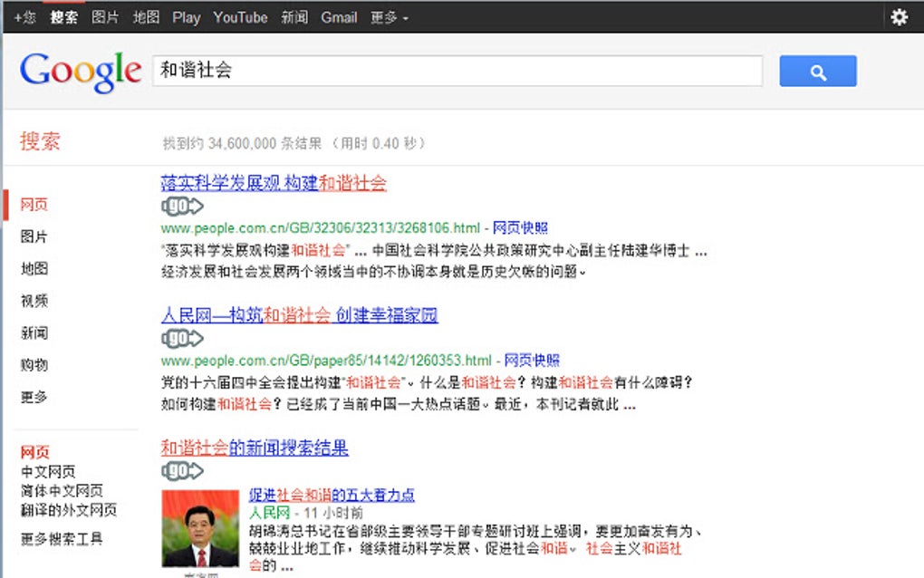Screen dimensions: 924x578
Task: Select the 中文网页 filter
Action: tap(50, 470)
